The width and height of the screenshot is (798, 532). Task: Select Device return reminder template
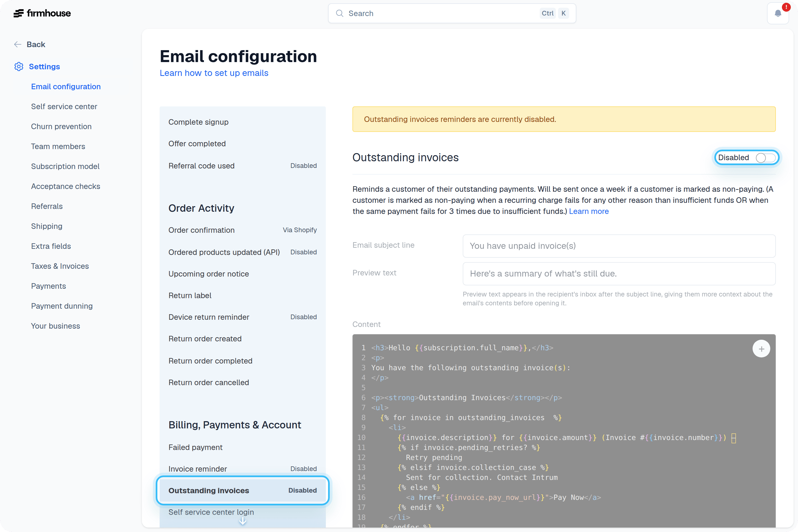pos(243,317)
